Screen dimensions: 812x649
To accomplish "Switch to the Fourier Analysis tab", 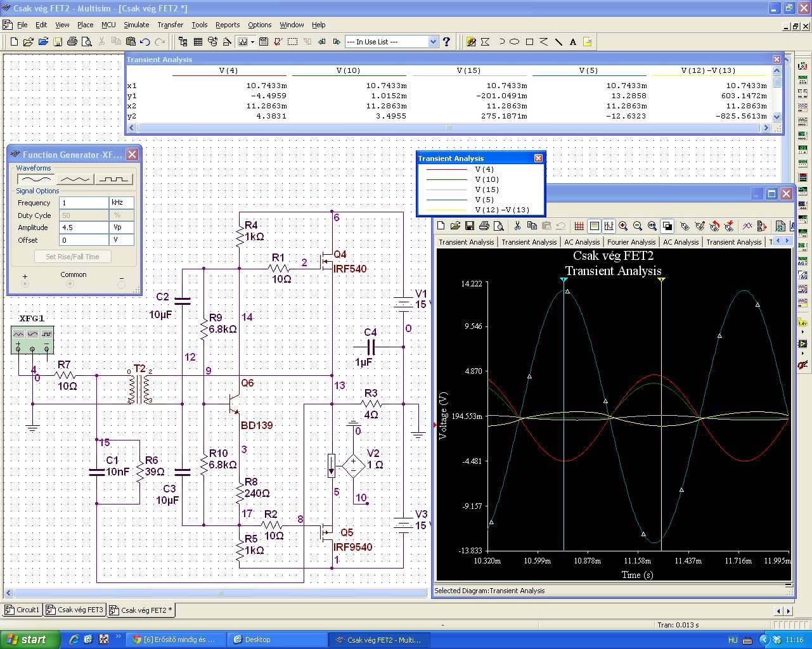I will point(631,242).
